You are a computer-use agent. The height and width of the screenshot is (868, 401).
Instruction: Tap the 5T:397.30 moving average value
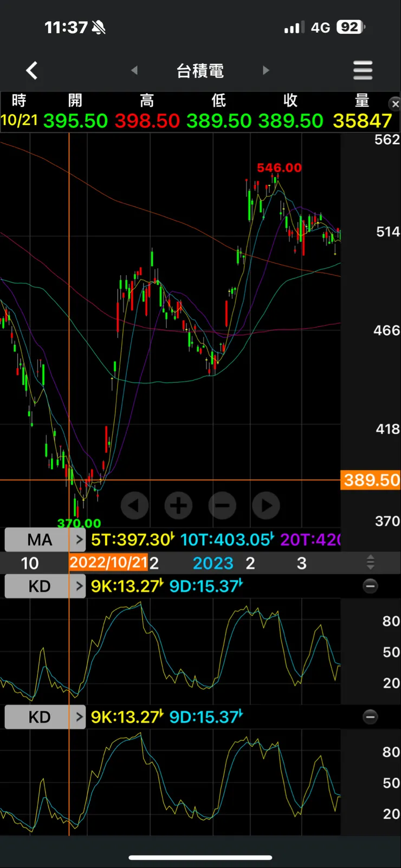(133, 539)
